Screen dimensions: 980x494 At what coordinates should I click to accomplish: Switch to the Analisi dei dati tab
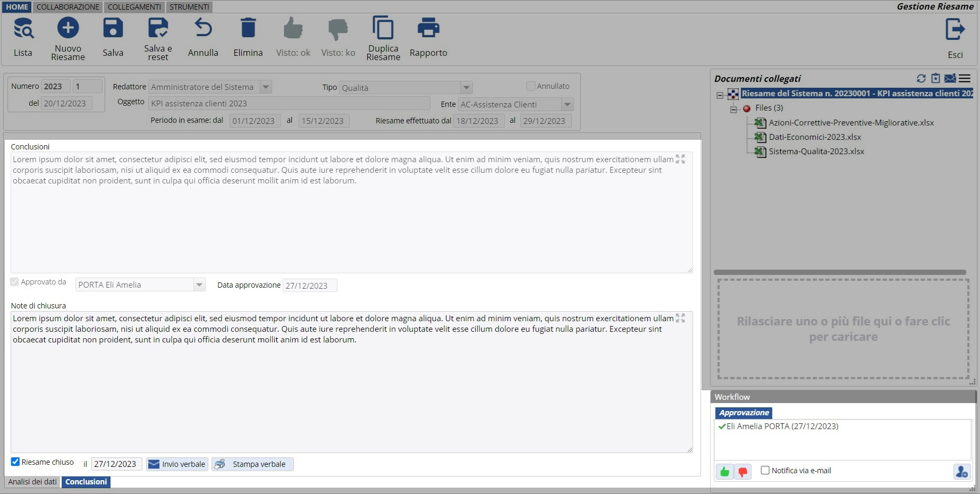(32, 482)
